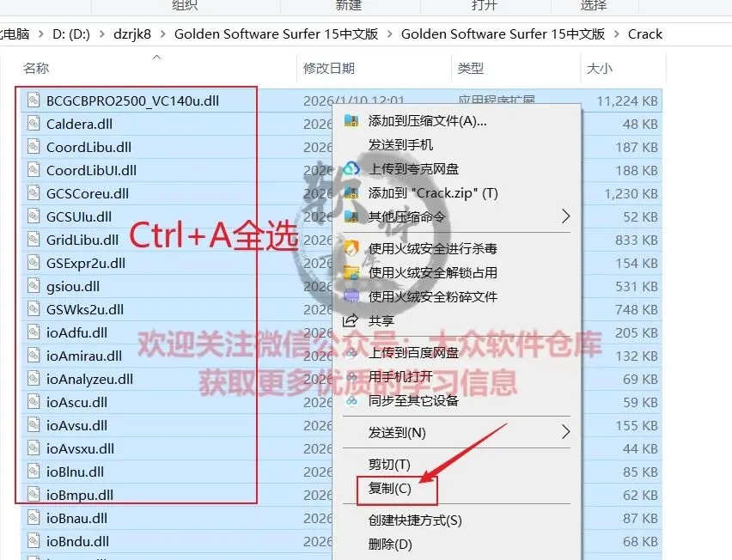
Task: Choose 删除(D) from the context menu
Action: click(390, 545)
